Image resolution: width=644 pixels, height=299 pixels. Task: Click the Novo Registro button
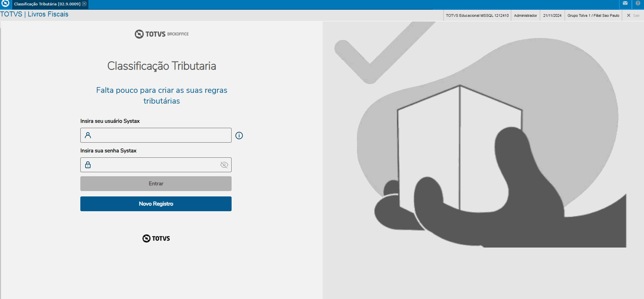[x=156, y=204]
